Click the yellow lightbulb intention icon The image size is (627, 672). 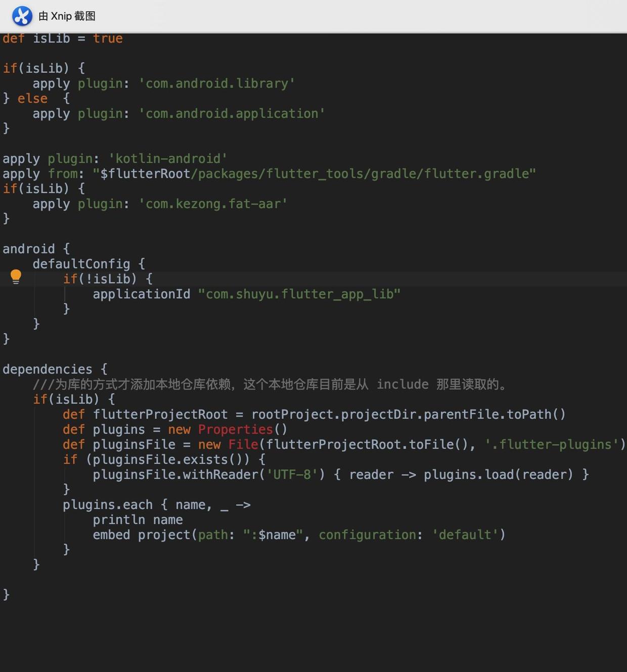pos(16,276)
